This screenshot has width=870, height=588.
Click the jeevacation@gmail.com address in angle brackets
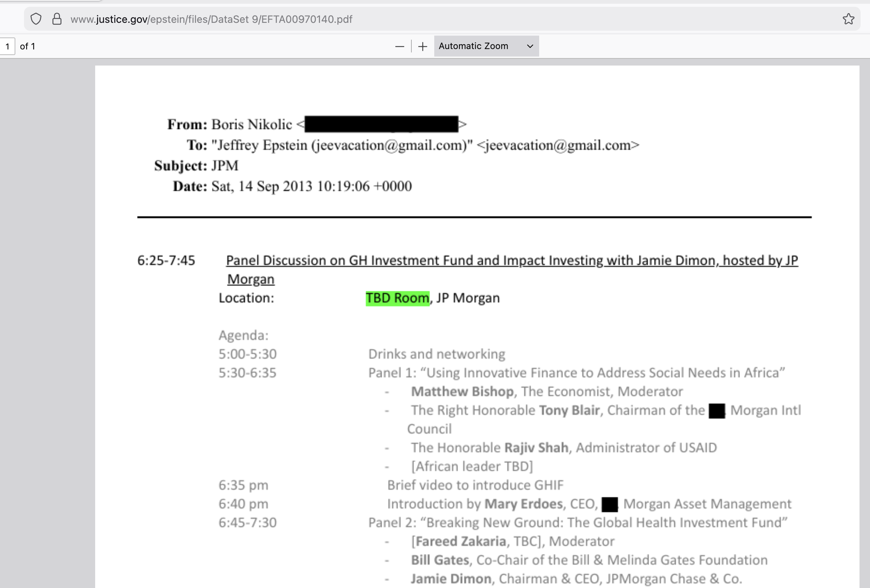[558, 145]
